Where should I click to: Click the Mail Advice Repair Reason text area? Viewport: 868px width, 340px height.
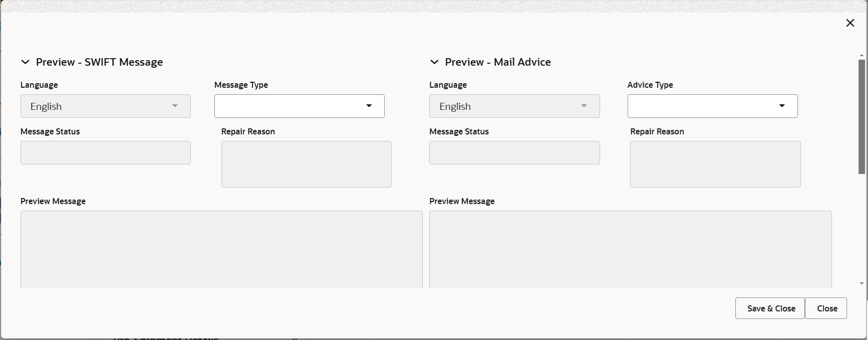[715, 164]
